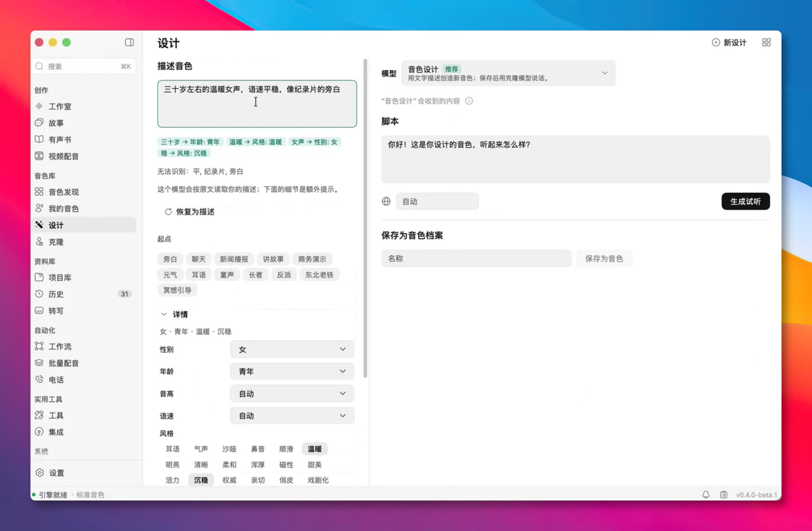Toggle the sidebar panel icon
The width and height of the screenshot is (812, 531).
pos(129,42)
